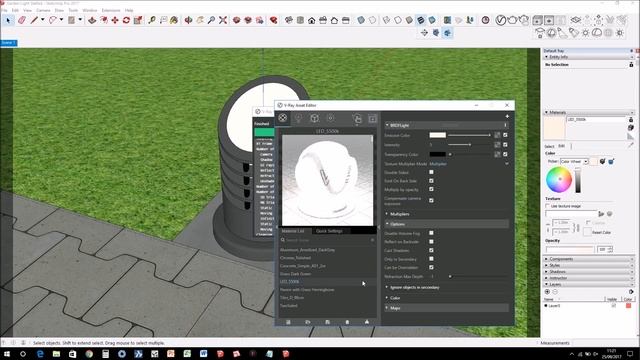Image resolution: width=640 pixels, height=360 pixels.
Task: Open the Extensions menu
Action: pyautogui.click(x=111, y=10)
